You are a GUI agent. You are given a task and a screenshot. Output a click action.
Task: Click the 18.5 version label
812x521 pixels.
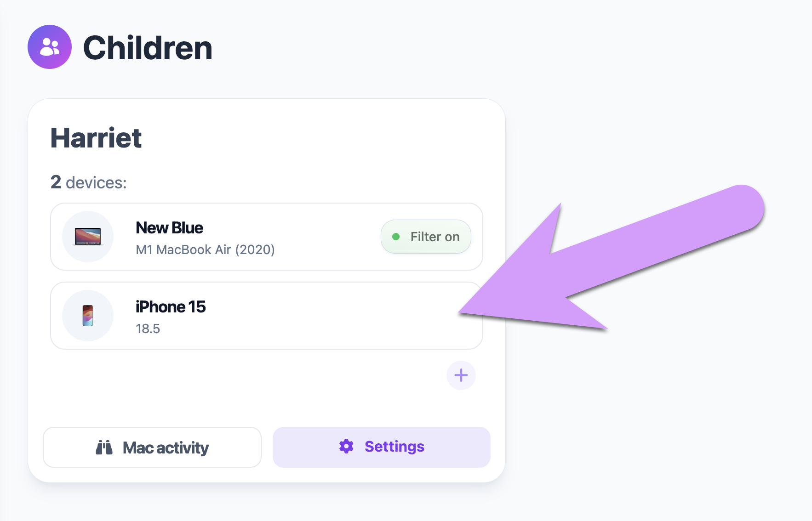click(148, 328)
